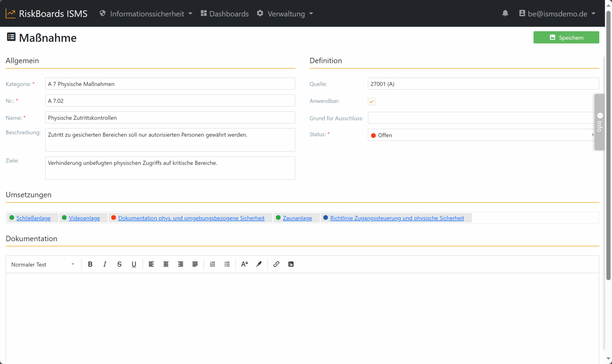
Task: Save the Maßnahme with Speichern
Action: coord(566,37)
